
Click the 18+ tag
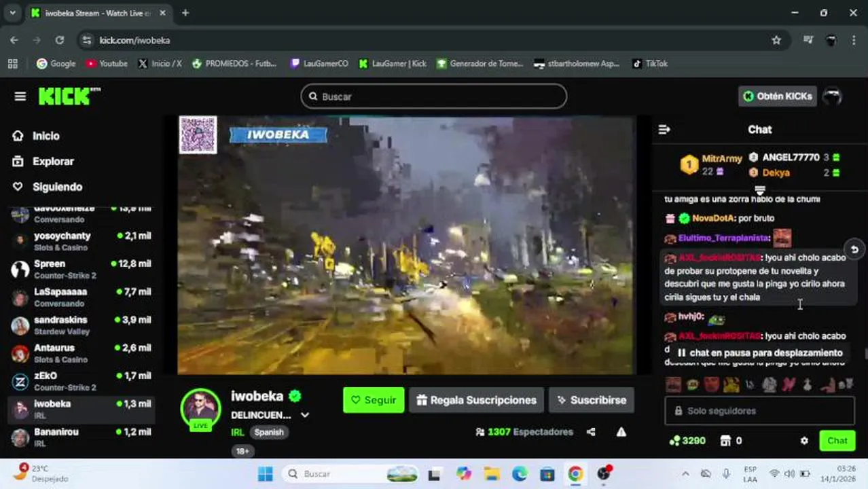(242, 451)
